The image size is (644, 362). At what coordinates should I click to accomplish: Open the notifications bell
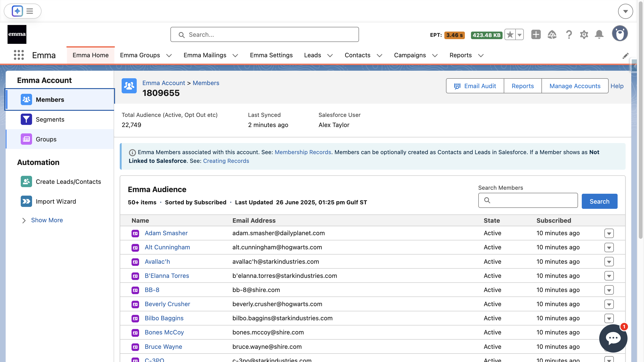tap(599, 34)
